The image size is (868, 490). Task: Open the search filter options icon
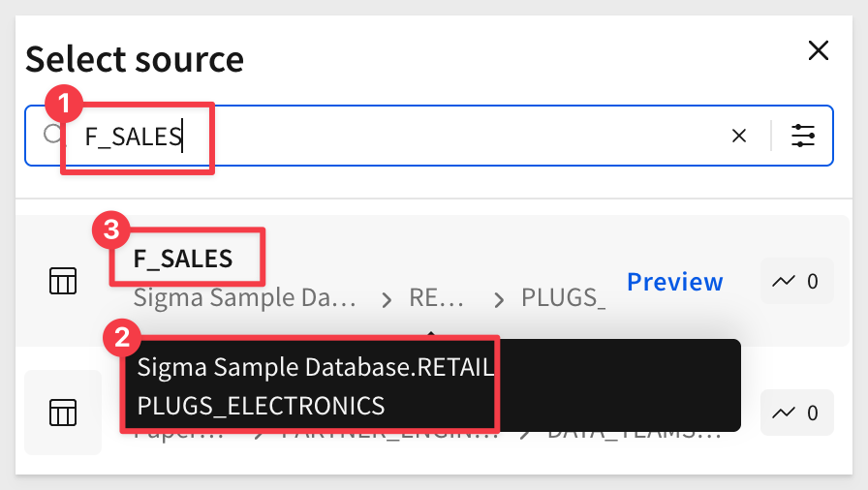pyautogui.click(x=803, y=136)
